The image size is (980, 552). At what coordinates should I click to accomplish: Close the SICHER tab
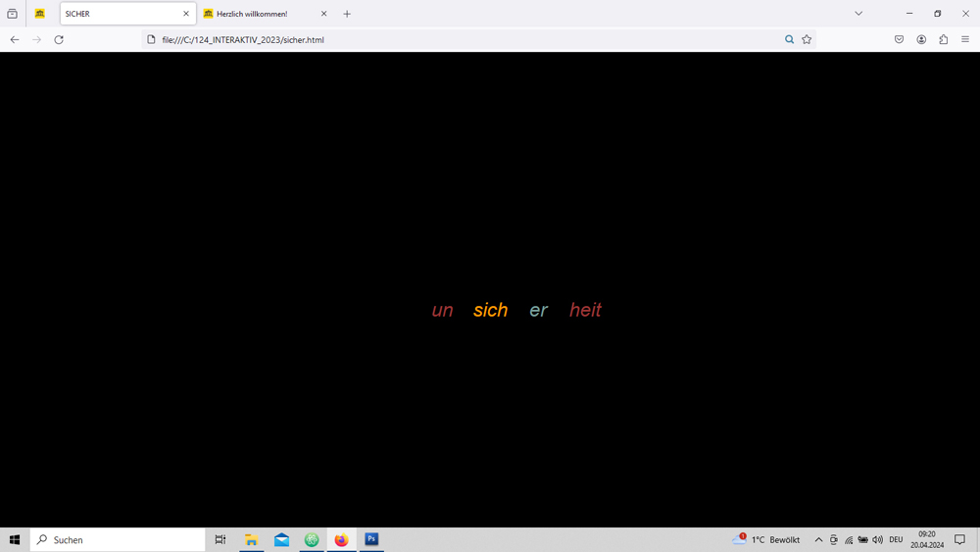(185, 13)
